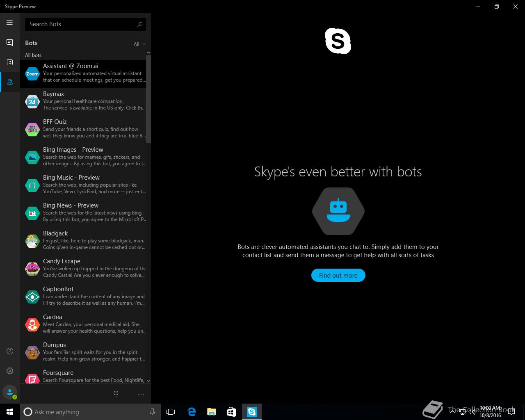Screen dimensions: 525x420
Task: Open the Store from the taskbar
Action: click(231, 412)
